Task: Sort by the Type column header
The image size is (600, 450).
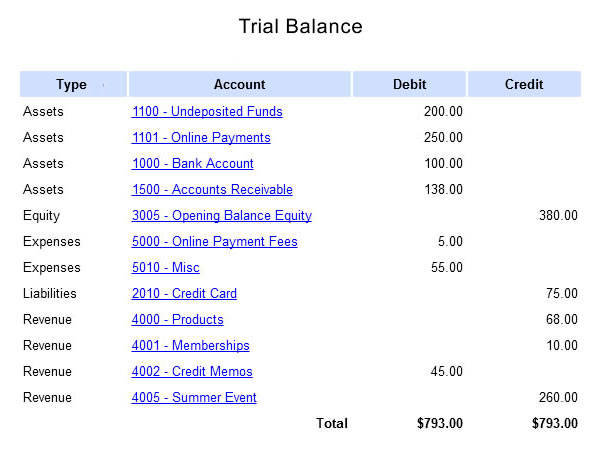Action: 73,84
